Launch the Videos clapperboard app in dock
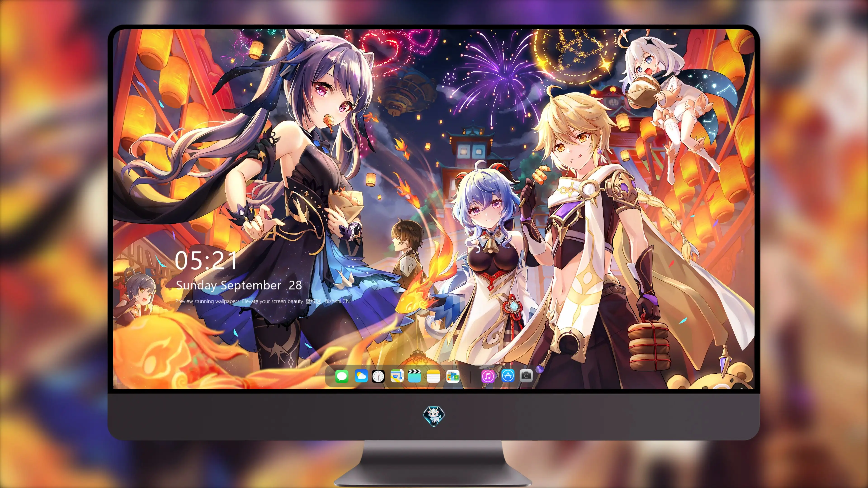 [415, 376]
